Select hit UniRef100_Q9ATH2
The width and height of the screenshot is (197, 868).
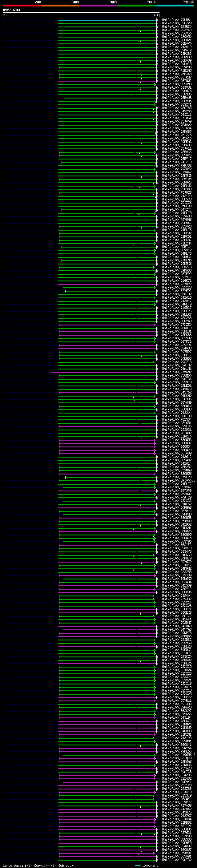point(177,365)
